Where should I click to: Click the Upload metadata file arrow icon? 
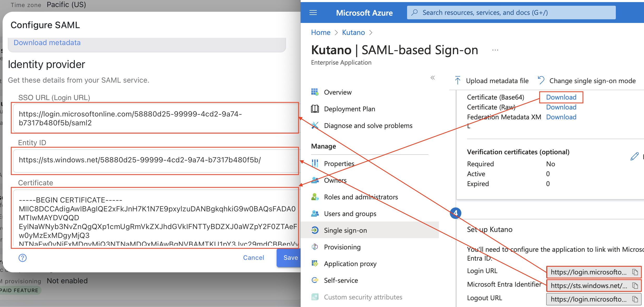pyautogui.click(x=457, y=81)
